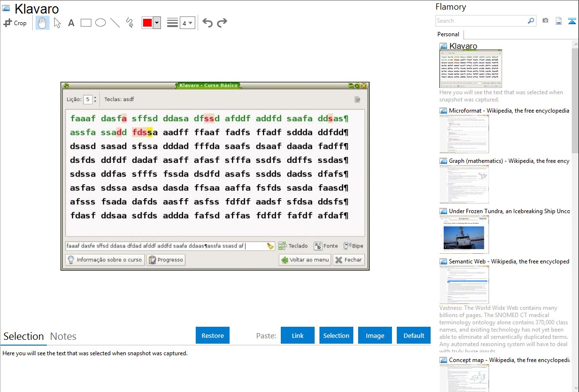Click the red color swatch
The height and width of the screenshot is (392, 579).
(x=147, y=23)
